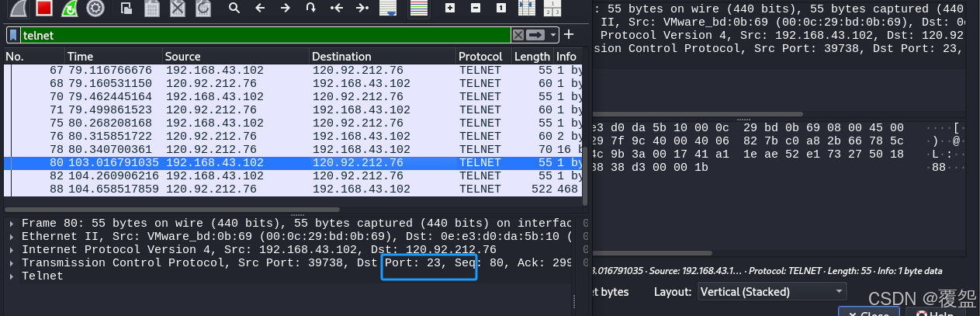Screen dimensions: 980x316
Task: Sort packets by the Source column
Action: click(236, 57)
